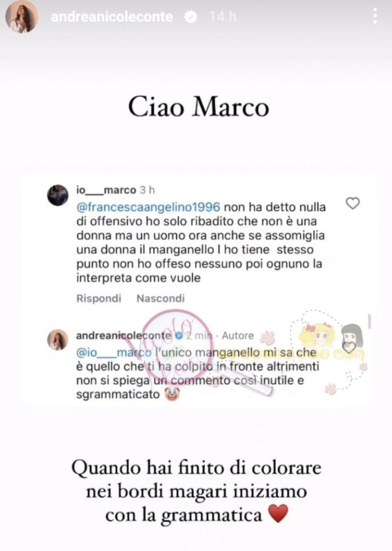Open io___marco's avatar in the comment

coord(58,195)
